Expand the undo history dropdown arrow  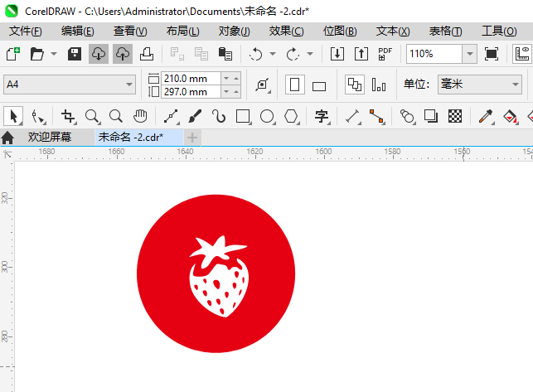coord(273,54)
